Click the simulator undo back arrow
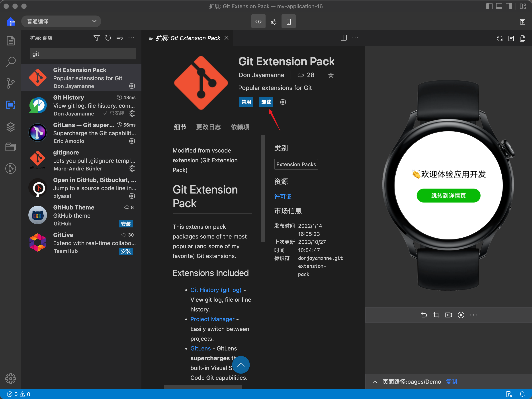 pos(424,315)
